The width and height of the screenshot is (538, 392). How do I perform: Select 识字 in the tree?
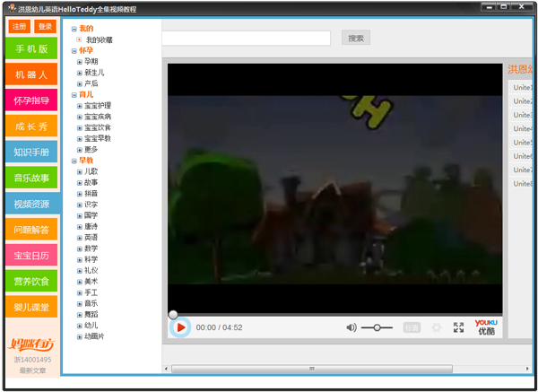[x=91, y=205]
